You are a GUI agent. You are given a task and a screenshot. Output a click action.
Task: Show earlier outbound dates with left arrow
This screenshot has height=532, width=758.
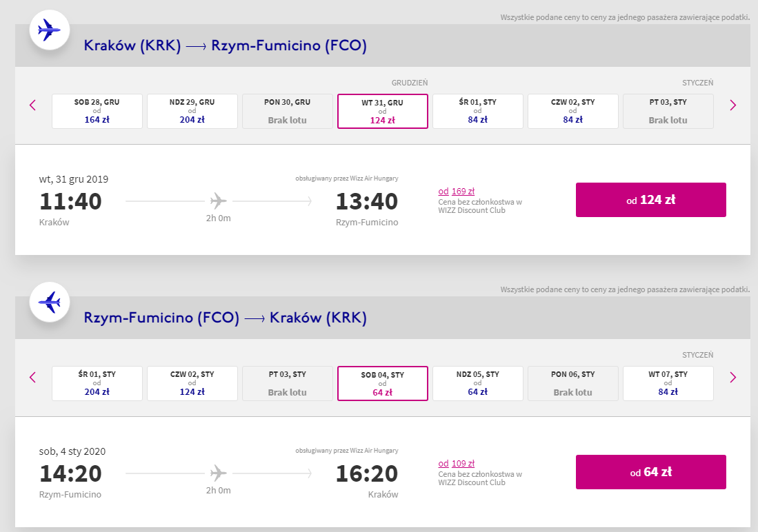coord(32,105)
